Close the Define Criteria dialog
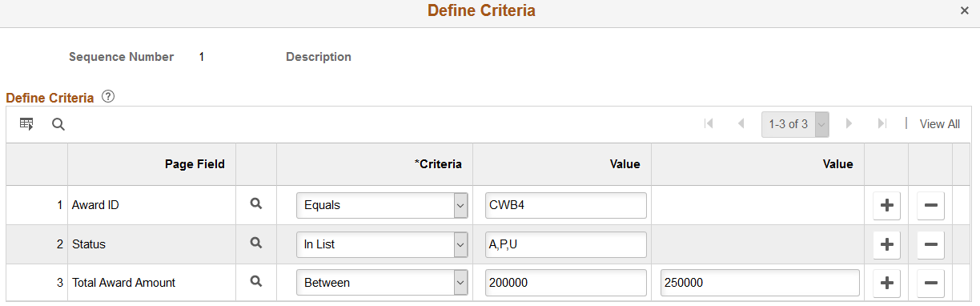Screen dimensions: 980x306 coord(965,11)
